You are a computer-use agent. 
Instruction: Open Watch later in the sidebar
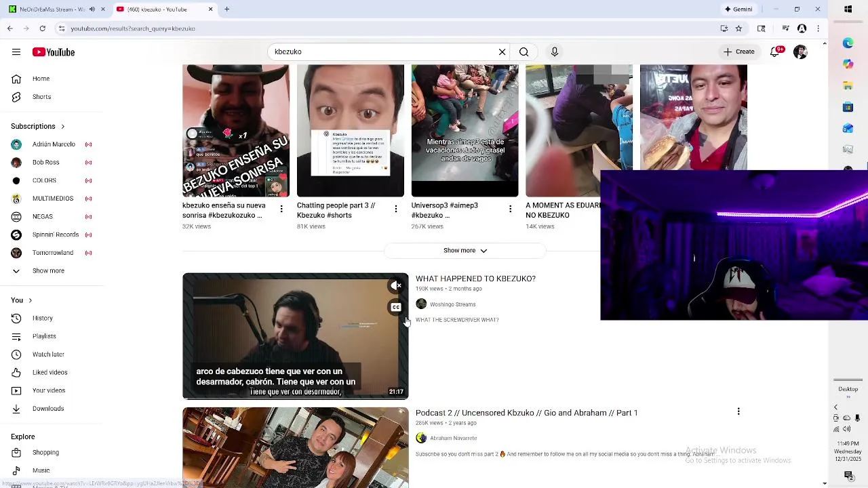tap(48, 354)
